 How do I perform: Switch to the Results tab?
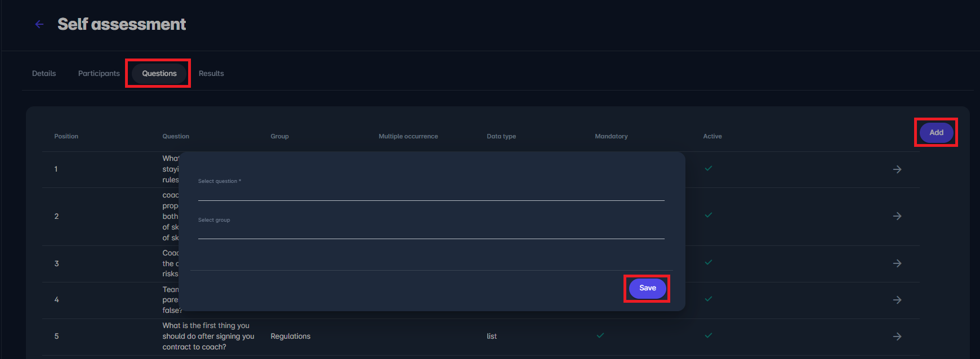tap(211, 74)
